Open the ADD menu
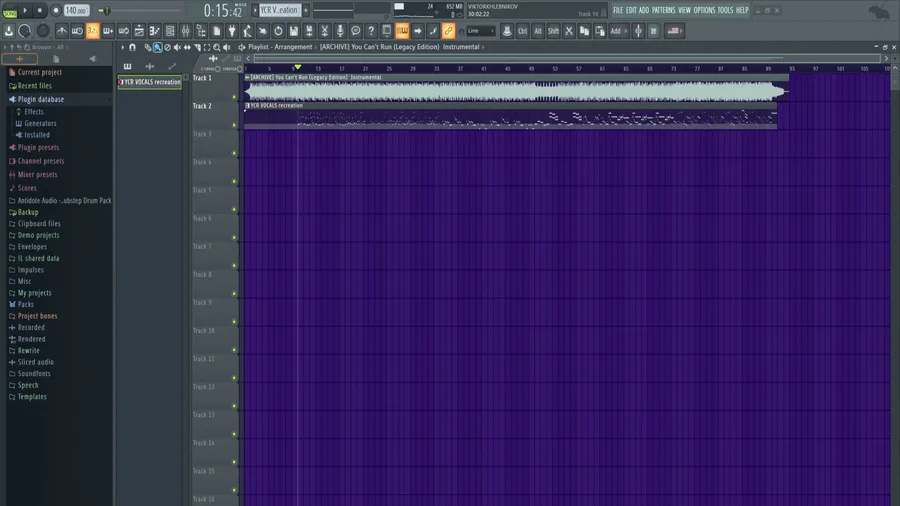This screenshot has width=900, height=506. [x=643, y=10]
